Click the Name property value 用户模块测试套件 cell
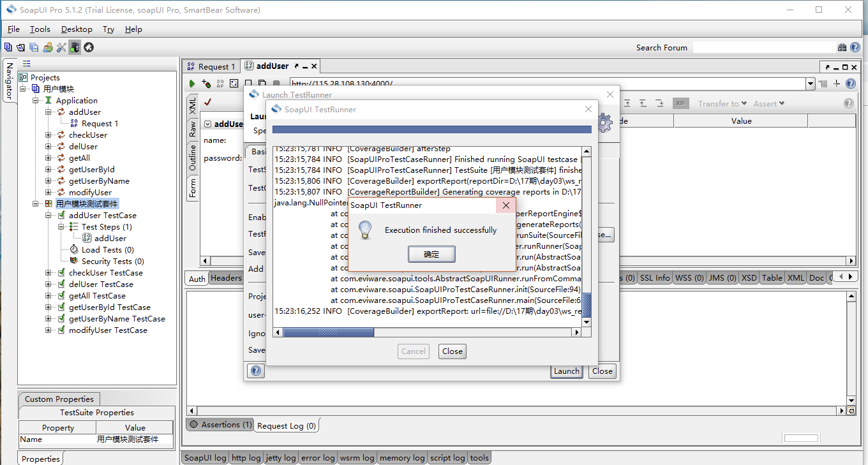 click(x=134, y=439)
